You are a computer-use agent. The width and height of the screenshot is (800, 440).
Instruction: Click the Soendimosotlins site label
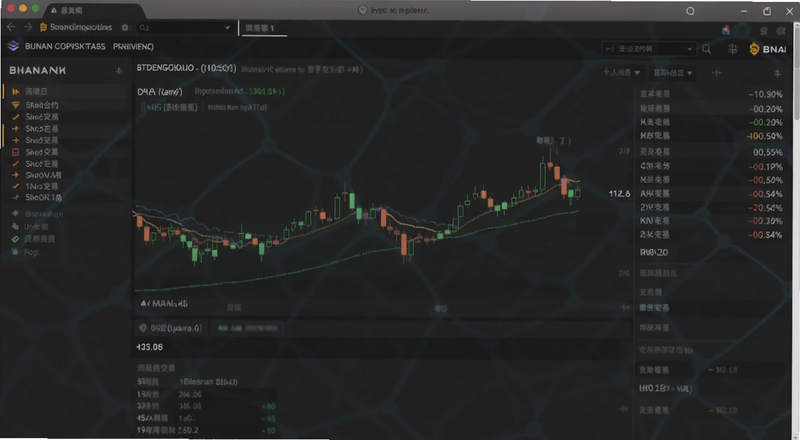81,27
